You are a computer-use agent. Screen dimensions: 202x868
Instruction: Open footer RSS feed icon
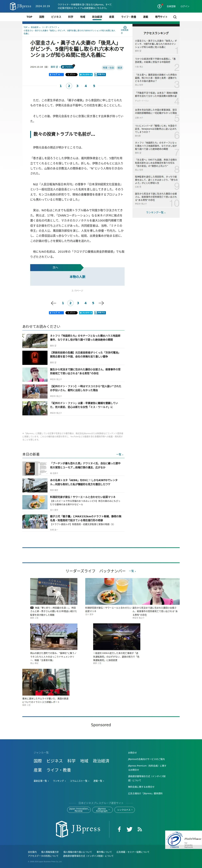click(x=140, y=829)
